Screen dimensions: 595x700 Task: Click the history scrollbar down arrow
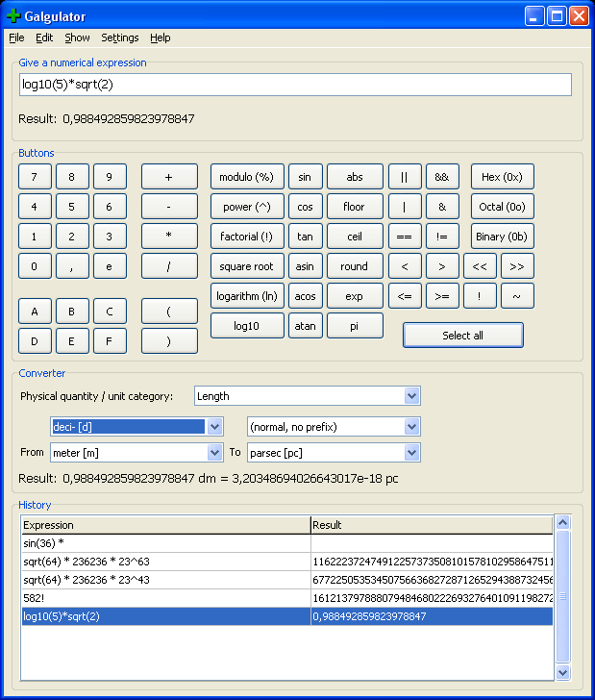[x=563, y=673]
